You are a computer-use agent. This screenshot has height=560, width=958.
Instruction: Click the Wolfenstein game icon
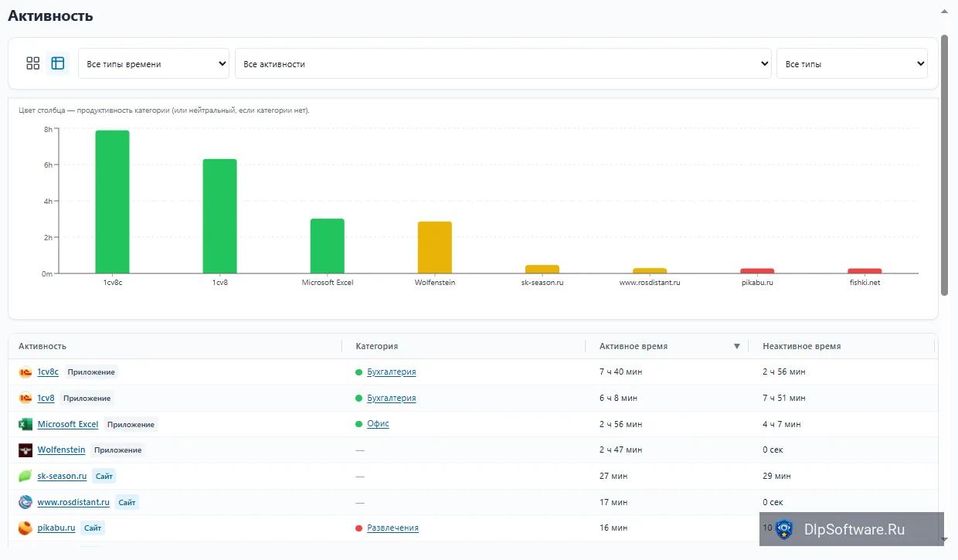click(x=25, y=450)
